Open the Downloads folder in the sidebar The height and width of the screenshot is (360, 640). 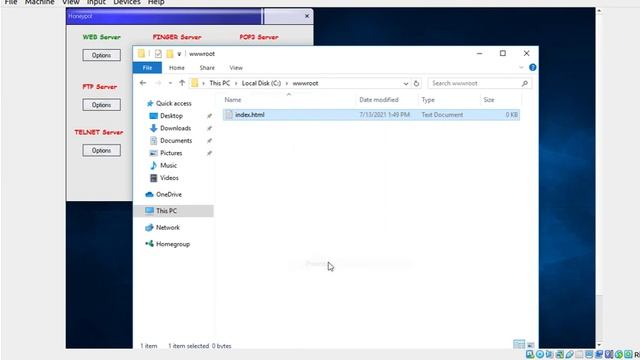tap(176, 128)
